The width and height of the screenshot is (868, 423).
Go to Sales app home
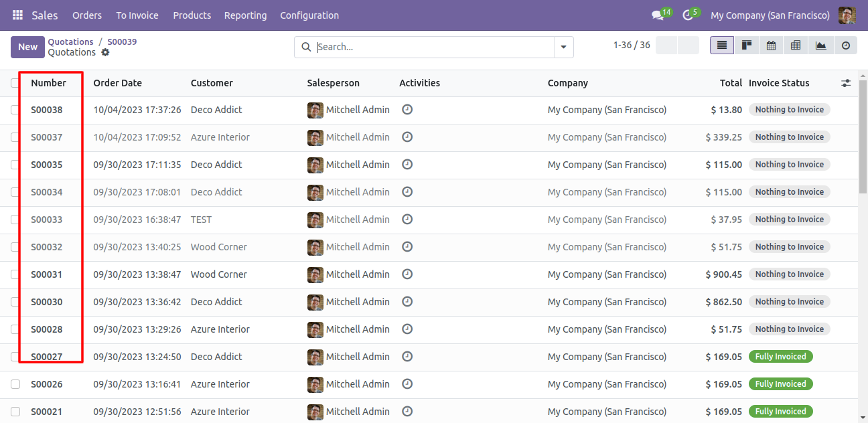[45, 15]
